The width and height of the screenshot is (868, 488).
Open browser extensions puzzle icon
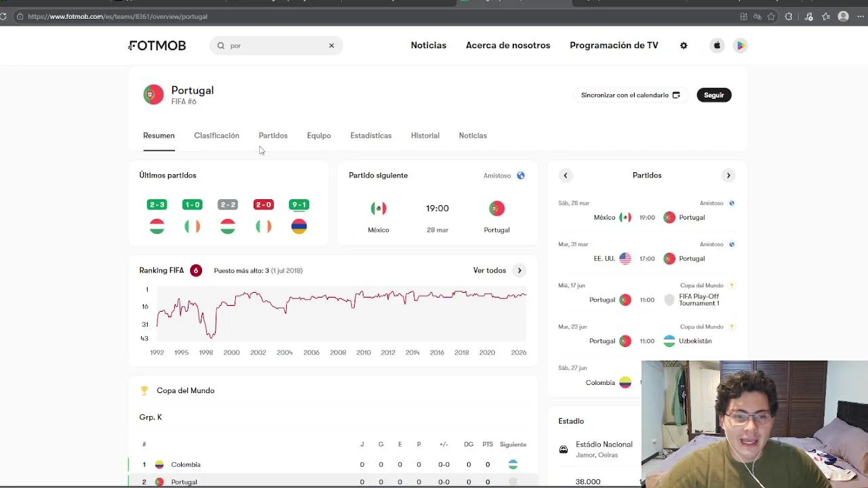tap(788, 16)
